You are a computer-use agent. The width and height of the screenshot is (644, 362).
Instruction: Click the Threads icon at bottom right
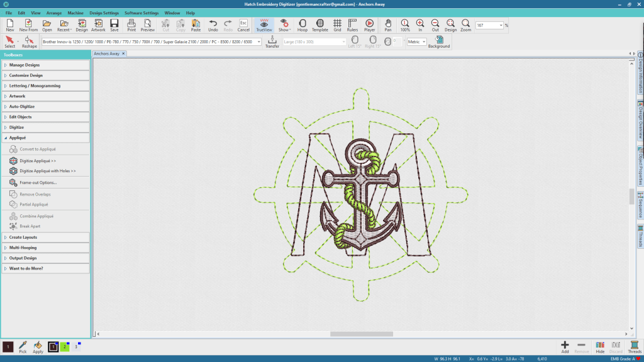[635, 347]
